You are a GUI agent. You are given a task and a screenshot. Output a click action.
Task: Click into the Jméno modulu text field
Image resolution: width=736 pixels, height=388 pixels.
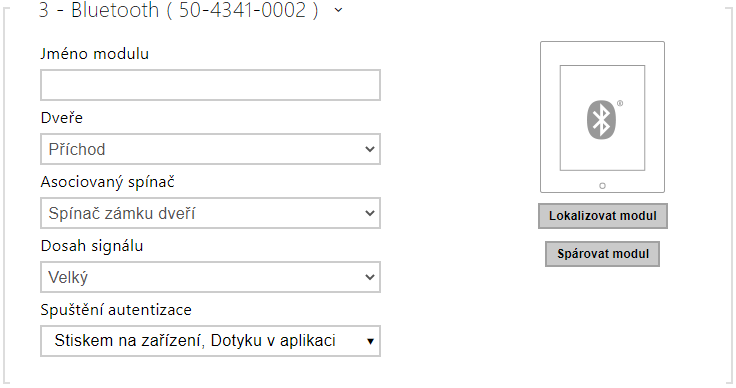[x=210, y=85]
